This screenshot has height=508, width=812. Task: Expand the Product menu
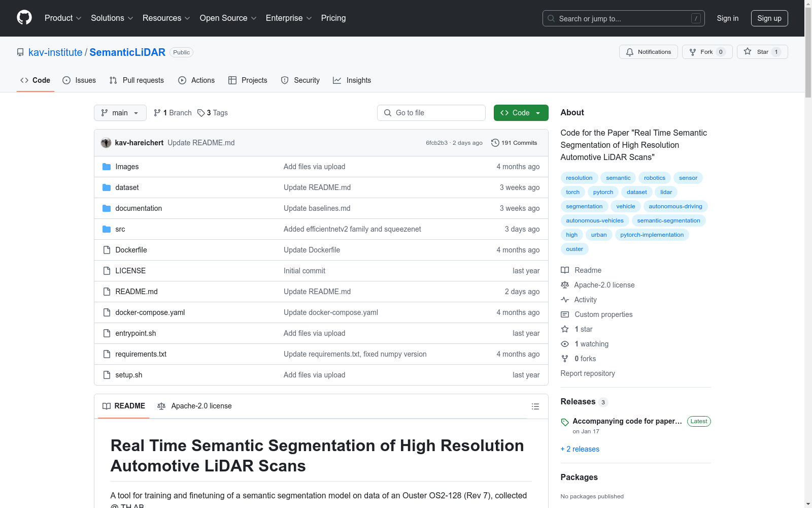[63, 18]
